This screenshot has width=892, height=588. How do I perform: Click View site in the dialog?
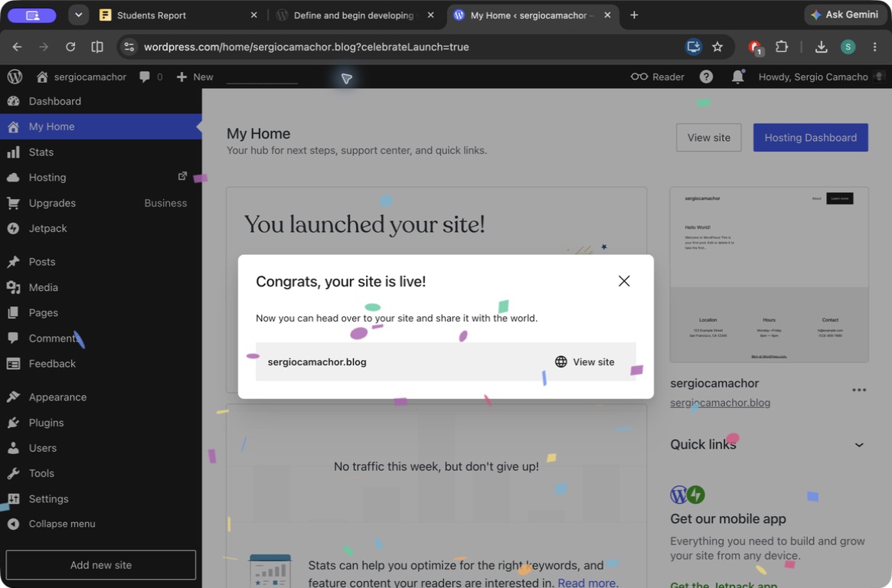pyautogui.click(x=585, y=361)
